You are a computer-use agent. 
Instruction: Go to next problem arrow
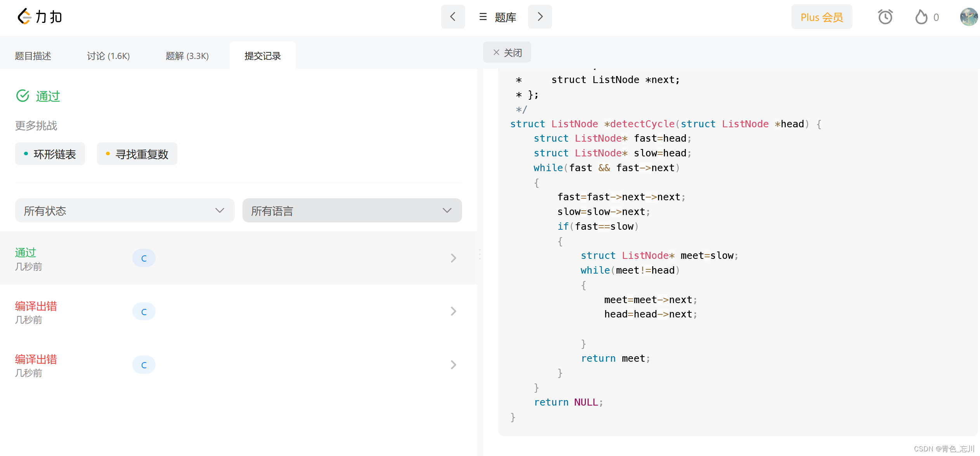point(540,17)
